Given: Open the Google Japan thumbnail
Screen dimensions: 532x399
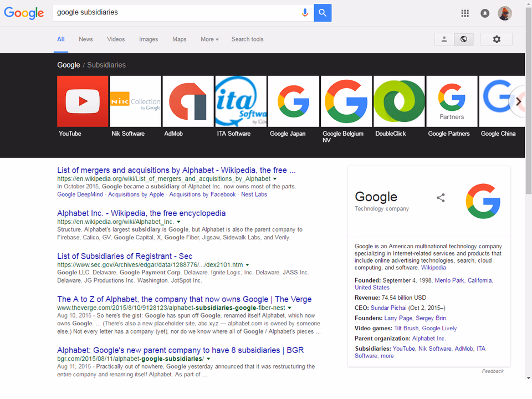Looking at the screenshot, I should coord(294,101).
